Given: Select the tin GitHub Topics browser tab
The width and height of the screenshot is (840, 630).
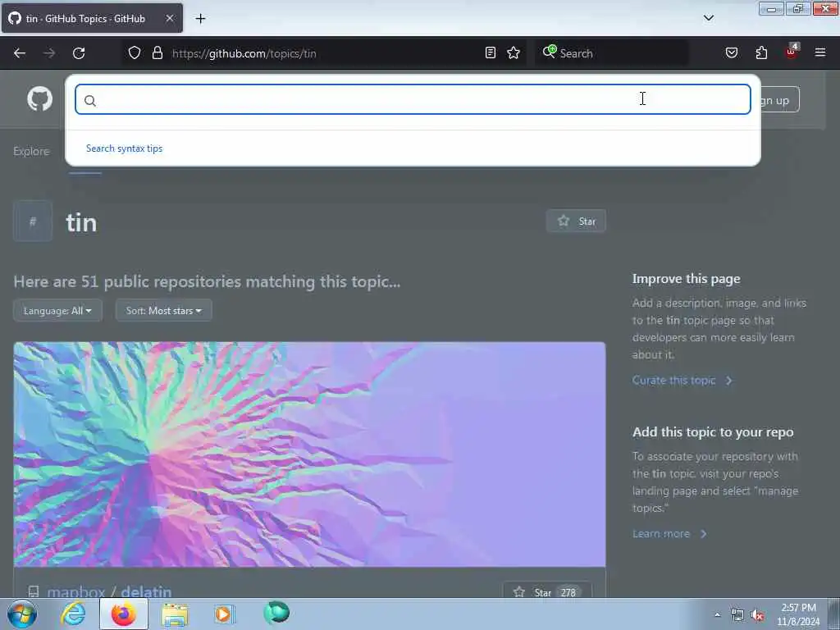Looking at the screenshot, I should coord(92,18).
